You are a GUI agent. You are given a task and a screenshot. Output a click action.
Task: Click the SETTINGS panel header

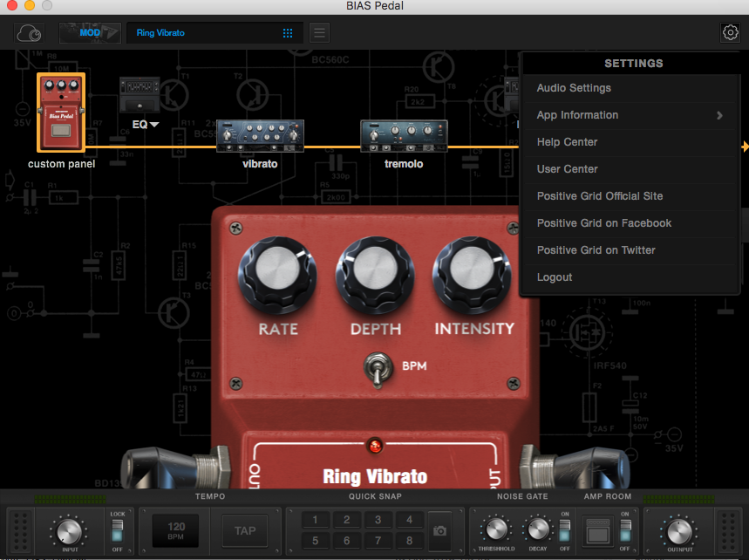(633, 63)
